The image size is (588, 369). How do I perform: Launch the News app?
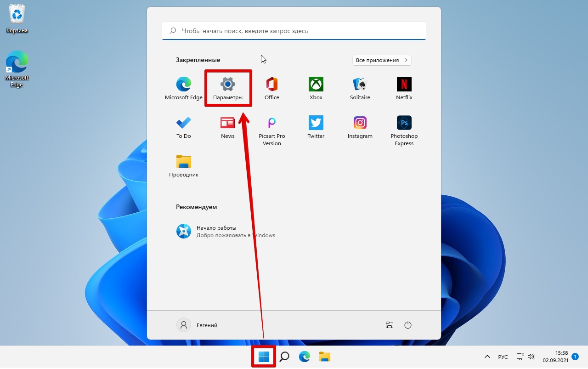coord(228,127)
